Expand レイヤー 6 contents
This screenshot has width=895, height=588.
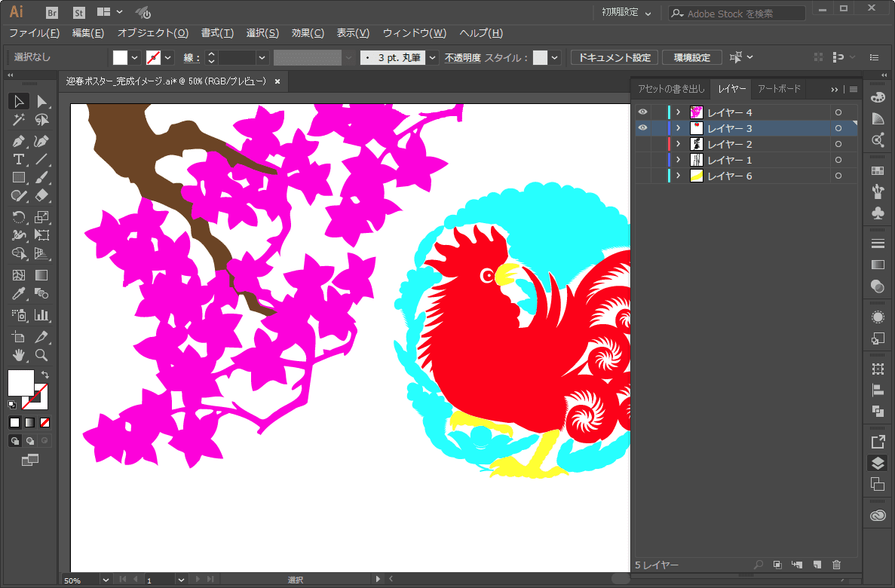(679, 176)
